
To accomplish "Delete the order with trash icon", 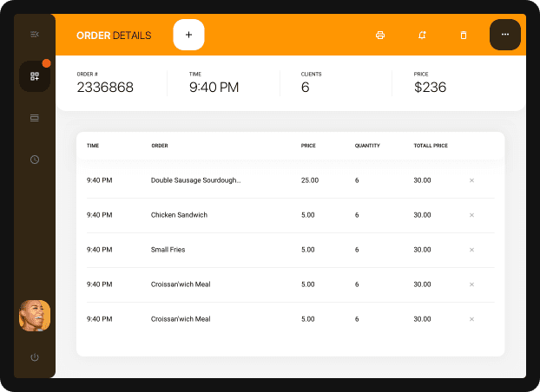I will (464, 35).
